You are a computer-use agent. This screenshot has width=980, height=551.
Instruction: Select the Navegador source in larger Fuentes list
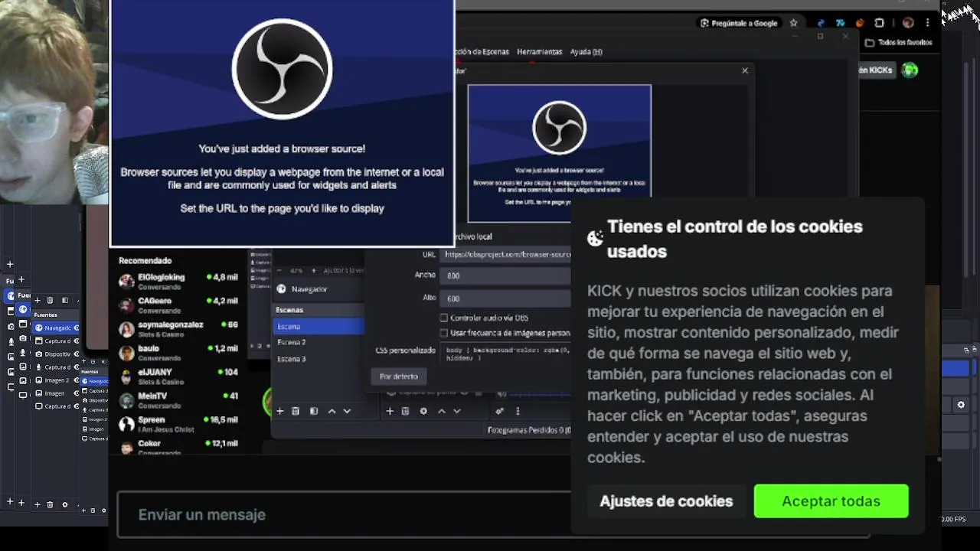point(55,328)
